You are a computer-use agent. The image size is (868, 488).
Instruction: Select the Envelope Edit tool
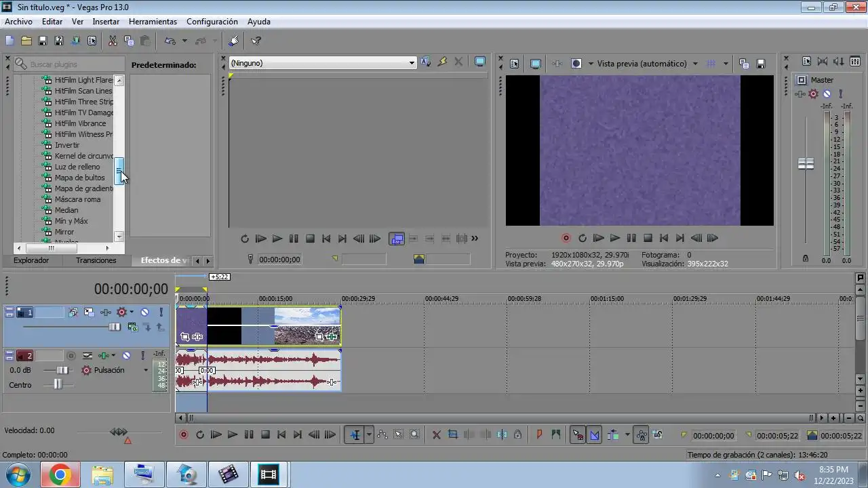382,435
